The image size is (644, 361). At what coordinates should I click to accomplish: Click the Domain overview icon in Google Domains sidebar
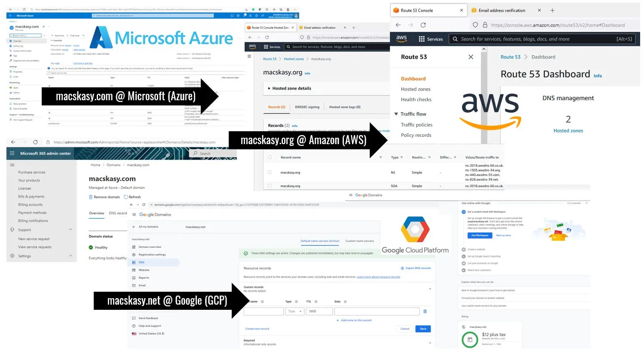134,247
